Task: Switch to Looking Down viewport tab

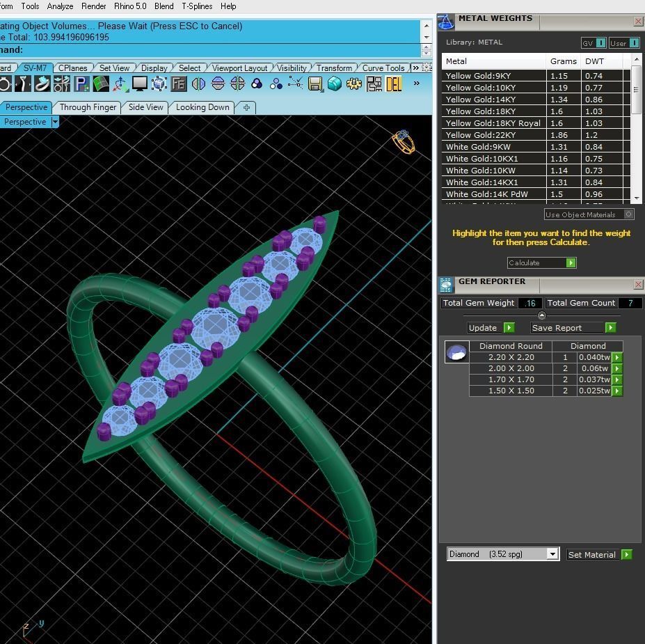Action: (x=202, y=107)
